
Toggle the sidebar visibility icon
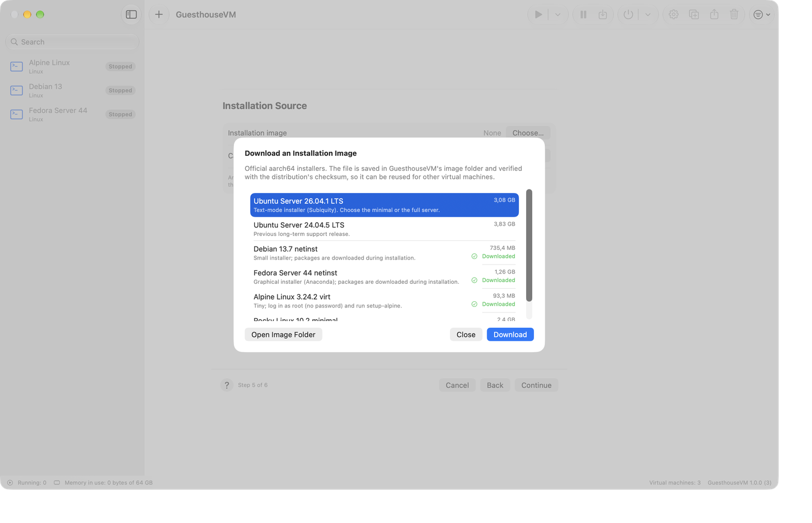(x=131, y=15)
